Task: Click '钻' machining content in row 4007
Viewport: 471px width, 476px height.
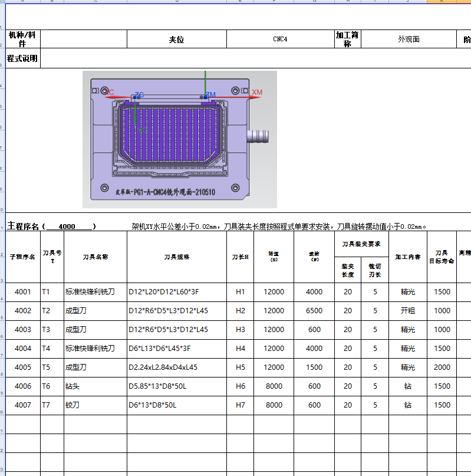Action: click(408, 405)
